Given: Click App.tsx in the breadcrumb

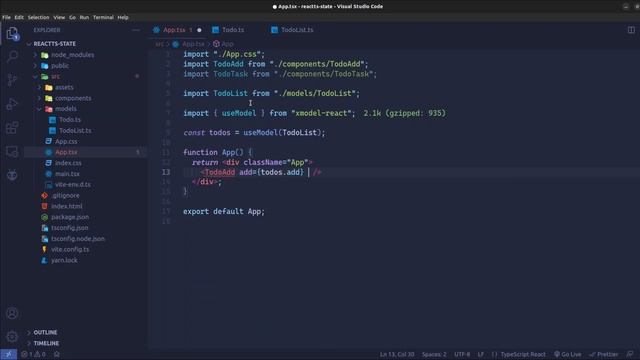Looking at the screenshot, I should tap(193, 44).
